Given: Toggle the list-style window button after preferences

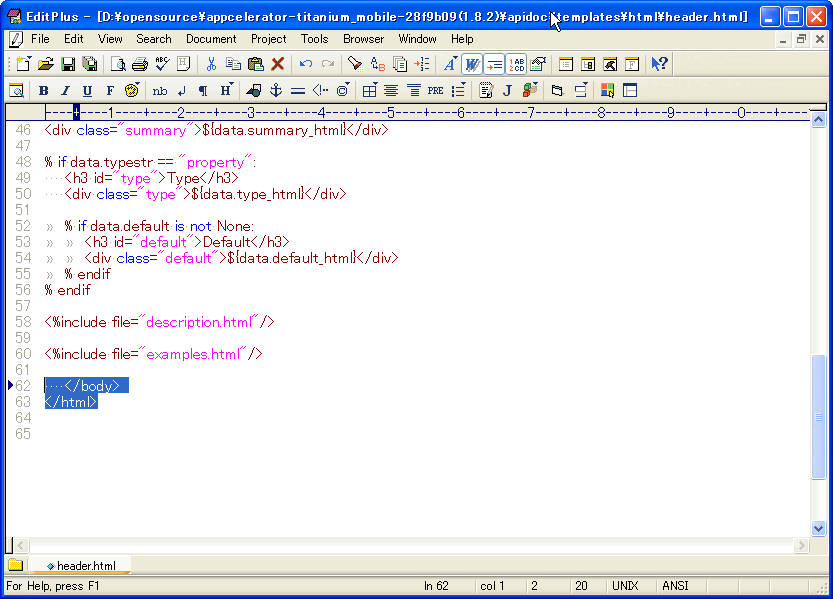Looking at the screenshot, I should point(566,64).
